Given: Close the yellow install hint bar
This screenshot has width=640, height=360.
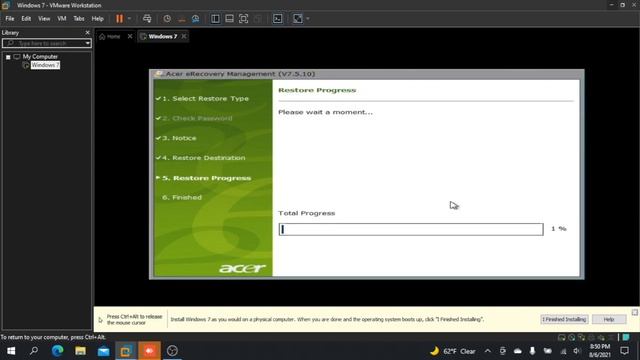Looking at the screenshot, I should pos(635,312).
